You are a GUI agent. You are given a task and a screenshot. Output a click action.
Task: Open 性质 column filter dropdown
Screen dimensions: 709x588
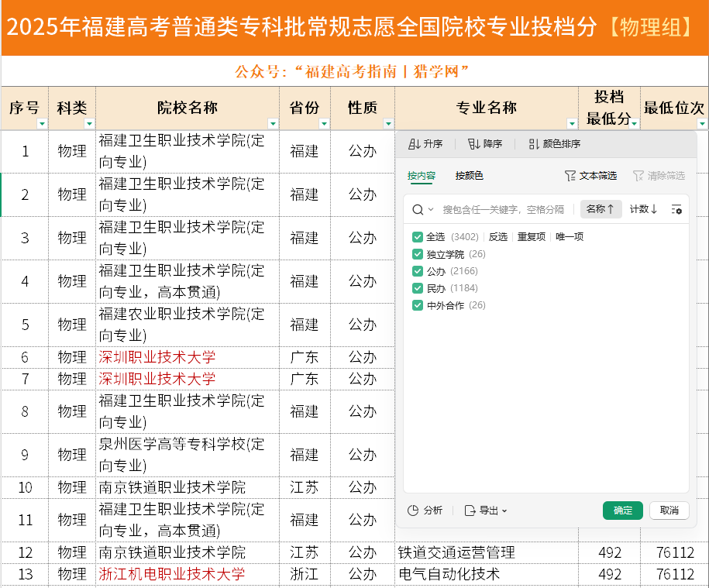(x=388, y=123)
